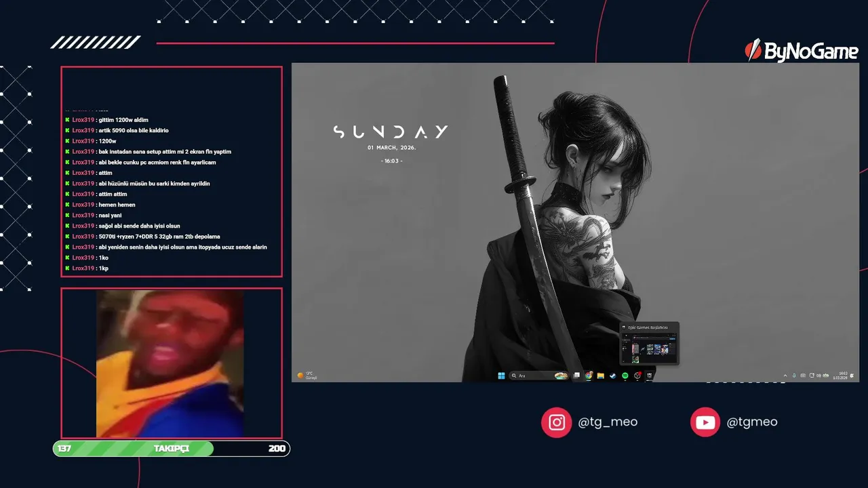
Task: Click the '- 16:03 -' time widget text
Action: pos(392,161)
